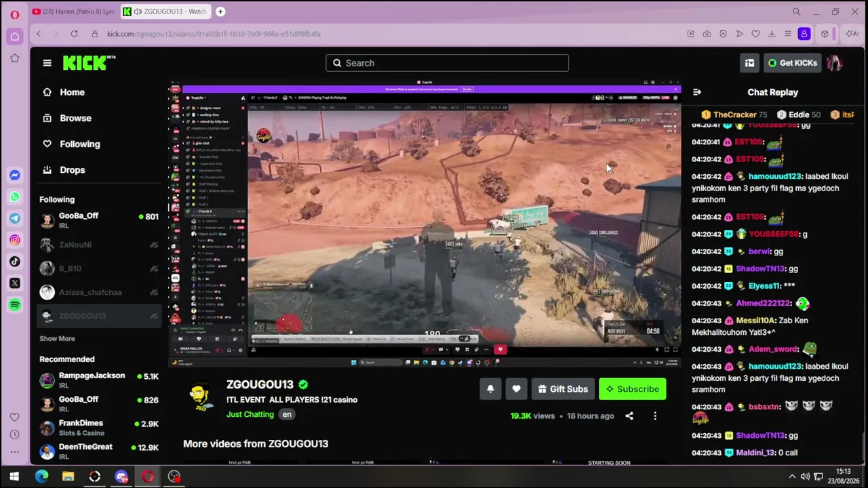The image size is (868, 488).
Task: Take a snapshot with the camera icon
Action: click(x=707, y=34)
